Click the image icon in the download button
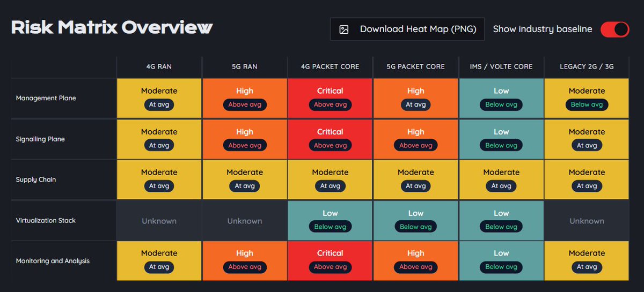The image size is (644, 292). tap(344, 29)
